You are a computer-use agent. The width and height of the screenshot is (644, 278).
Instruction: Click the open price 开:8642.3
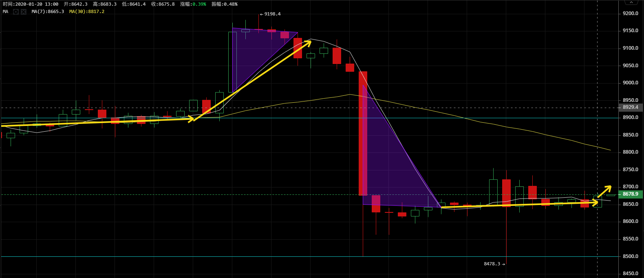point(75,4)
